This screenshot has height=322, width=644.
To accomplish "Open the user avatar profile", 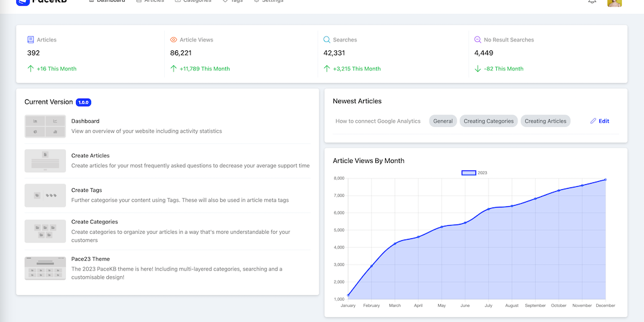I will [x=614, y=2].
